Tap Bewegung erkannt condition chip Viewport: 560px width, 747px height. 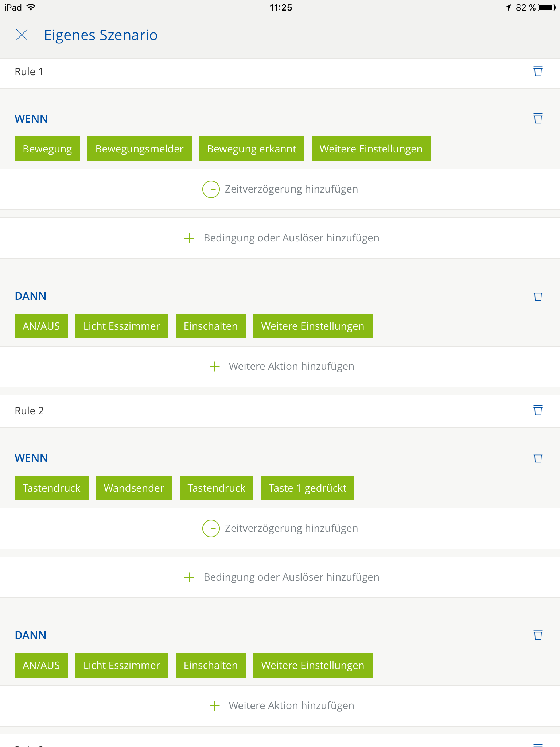point(251,149)
